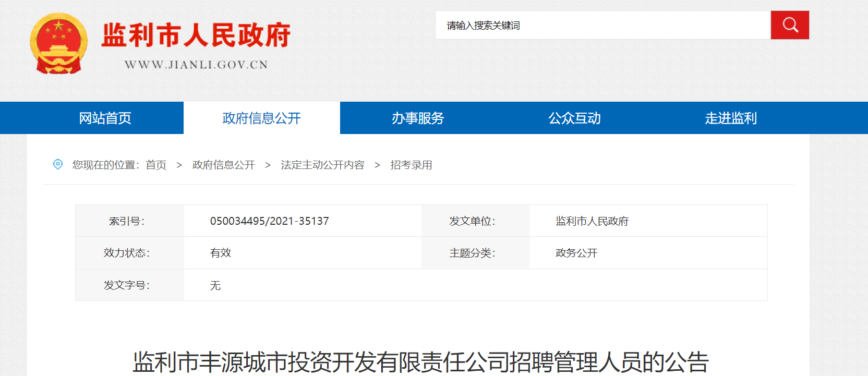The image size is (868, 376).
Task: Open the 网站首页 navigation tab
Action: (105, 118)
